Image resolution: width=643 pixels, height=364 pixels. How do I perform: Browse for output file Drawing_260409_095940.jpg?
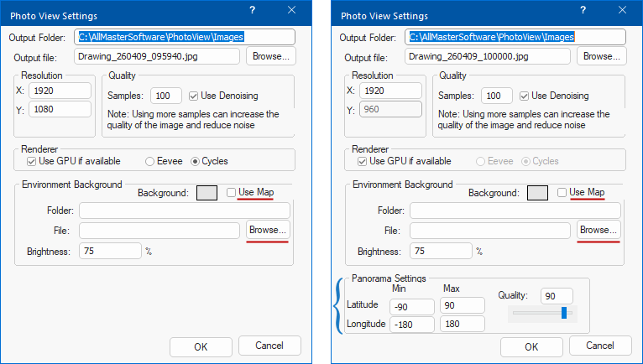coord(270,56)
